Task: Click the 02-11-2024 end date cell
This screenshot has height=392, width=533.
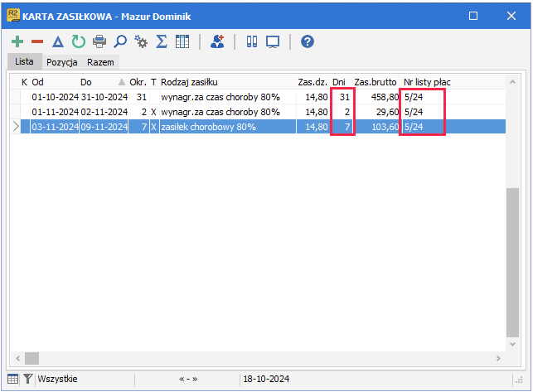Action: point(104,112)
